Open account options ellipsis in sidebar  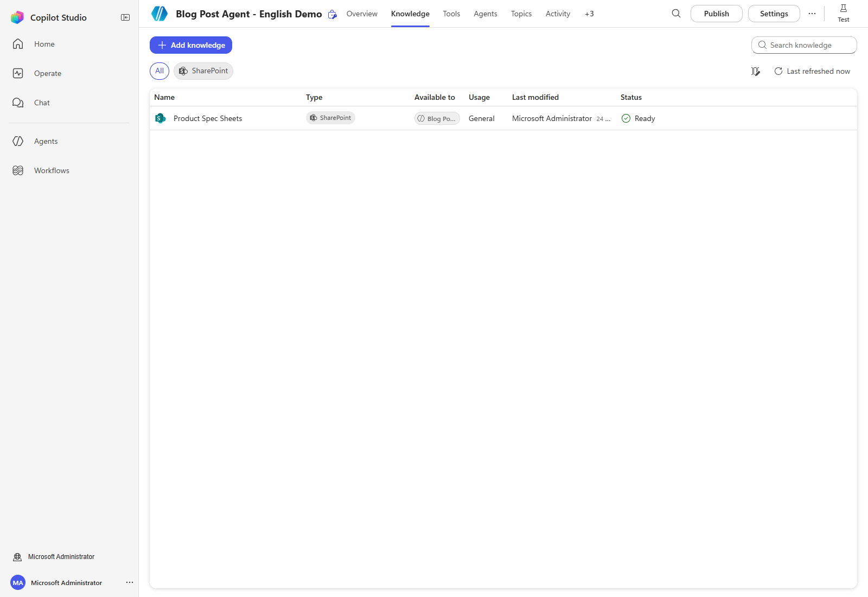130,582
